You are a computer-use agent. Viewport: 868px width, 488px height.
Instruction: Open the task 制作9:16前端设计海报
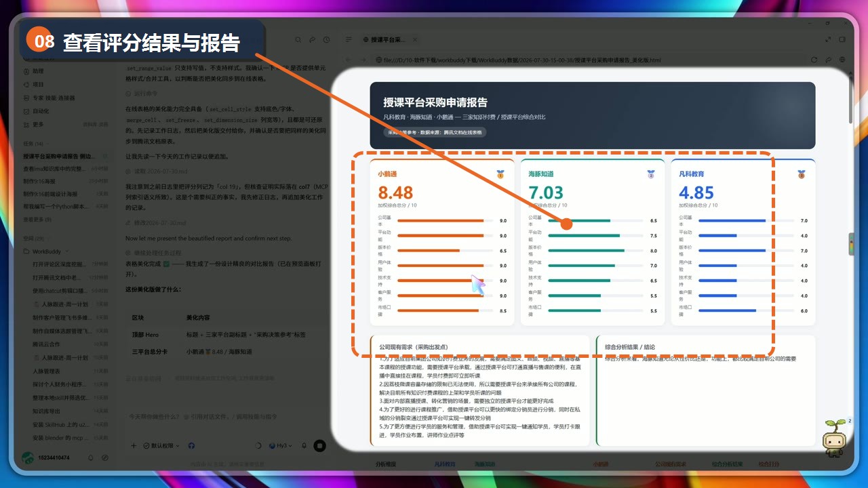tap(66, 194)
